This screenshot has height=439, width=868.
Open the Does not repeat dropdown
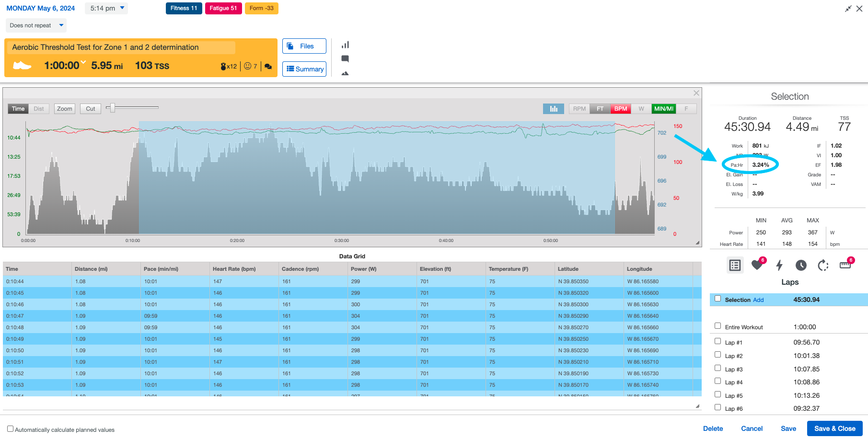(36, 25)
